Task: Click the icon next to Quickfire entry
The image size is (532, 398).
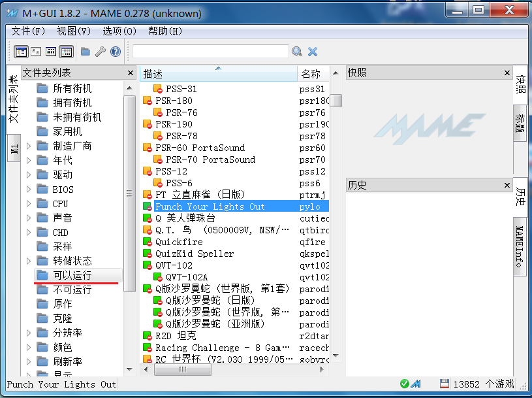Action: (x=148, y=242)
